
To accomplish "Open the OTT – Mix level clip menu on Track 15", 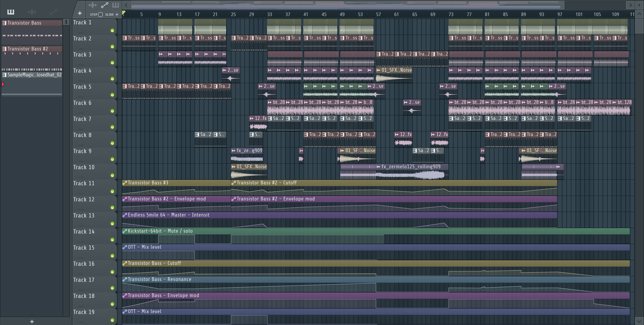I will 125,247.
